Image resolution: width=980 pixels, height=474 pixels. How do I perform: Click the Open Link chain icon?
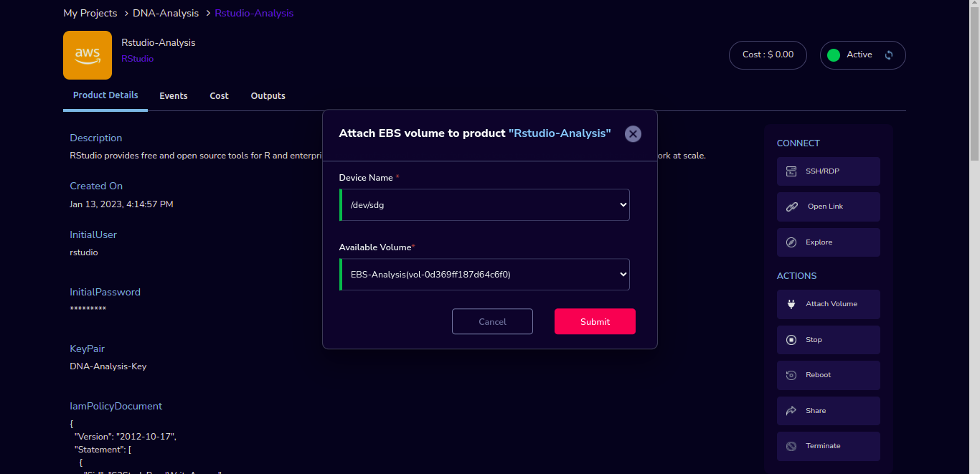(x=791, y=207)
